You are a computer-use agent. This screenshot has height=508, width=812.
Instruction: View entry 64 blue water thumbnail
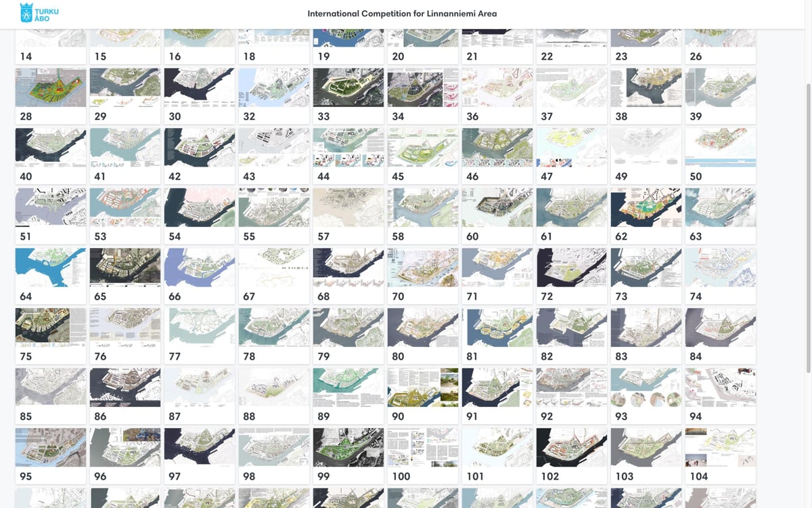point(51,267)
